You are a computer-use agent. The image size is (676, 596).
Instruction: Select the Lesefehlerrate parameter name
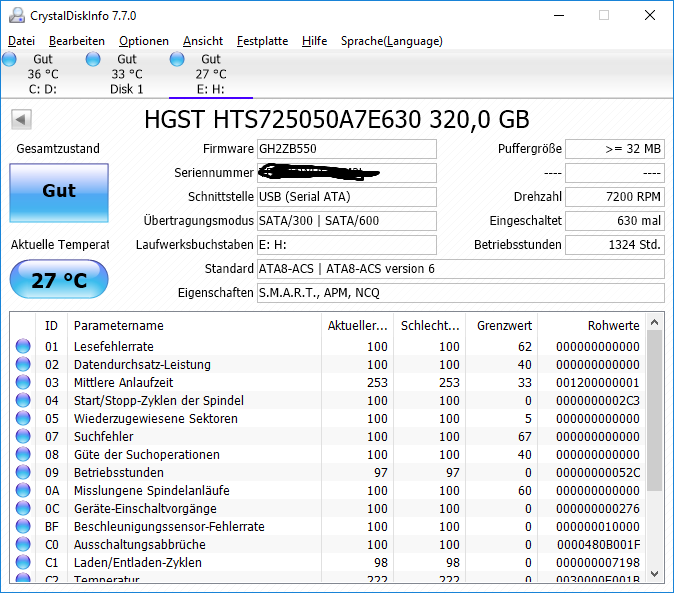(x=114, y=347)
